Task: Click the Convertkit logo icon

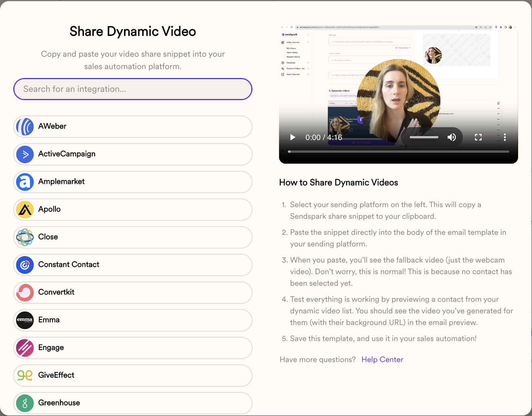Action: [25, 292]
